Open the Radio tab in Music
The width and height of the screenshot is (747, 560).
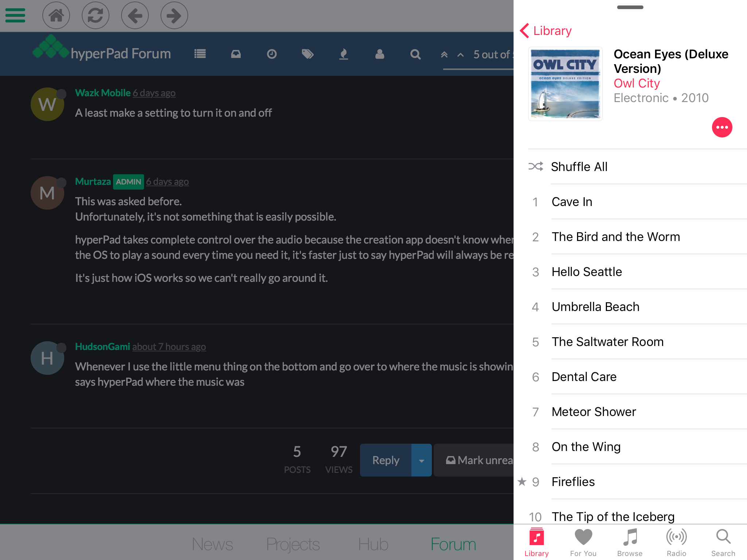pos(676,542)
